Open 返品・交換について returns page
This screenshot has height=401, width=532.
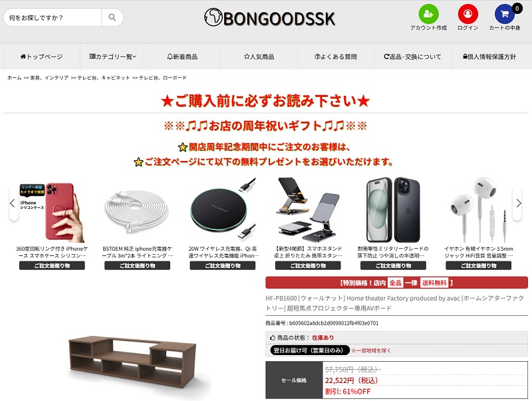(x=412, y=57)
